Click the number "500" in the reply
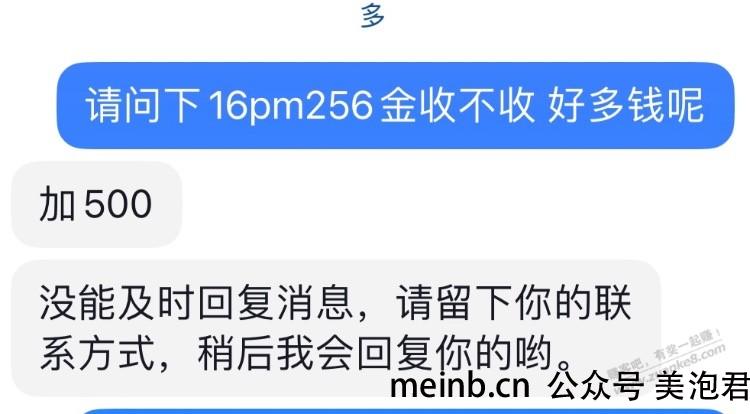 (118, 204)
